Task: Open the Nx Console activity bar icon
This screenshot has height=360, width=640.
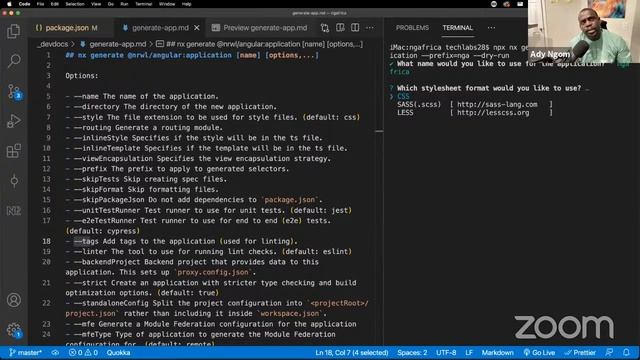Action: [x=13, y=211]
